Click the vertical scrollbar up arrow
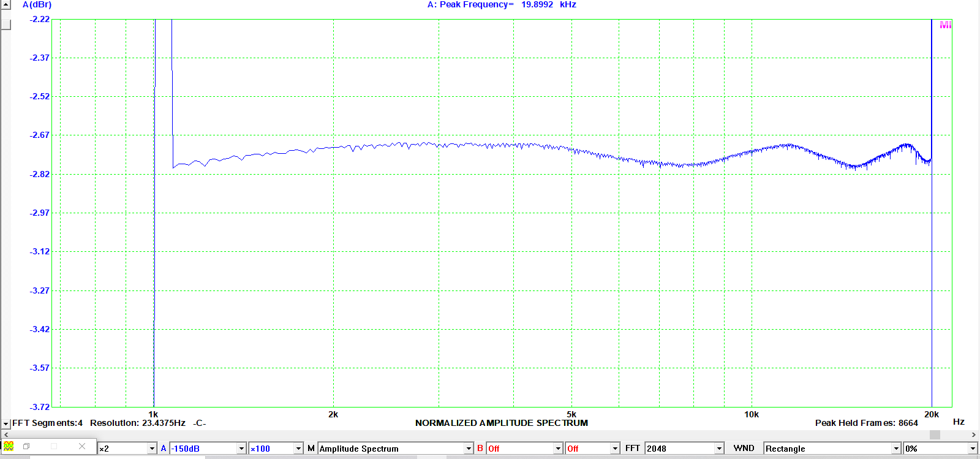This screenshot has height=459, width=980. click(x=6, y=5)
